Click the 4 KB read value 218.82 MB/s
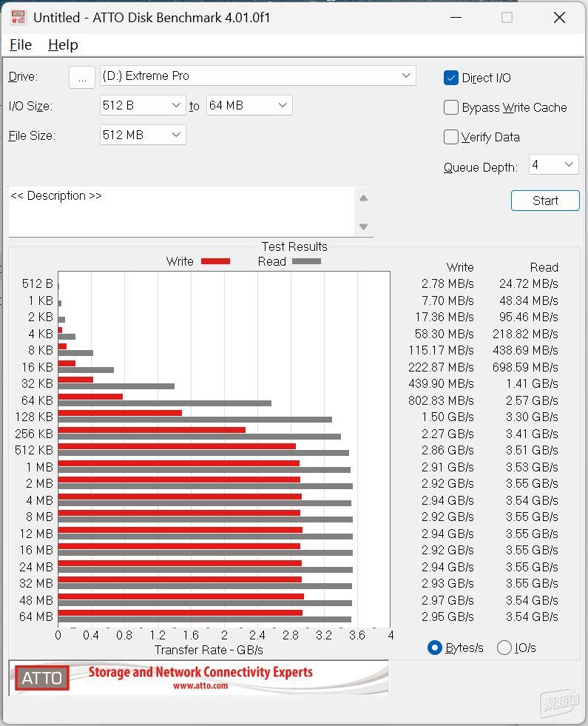This screenshot has height=726, width=588. pyautogui.click(x=525, y=334)
